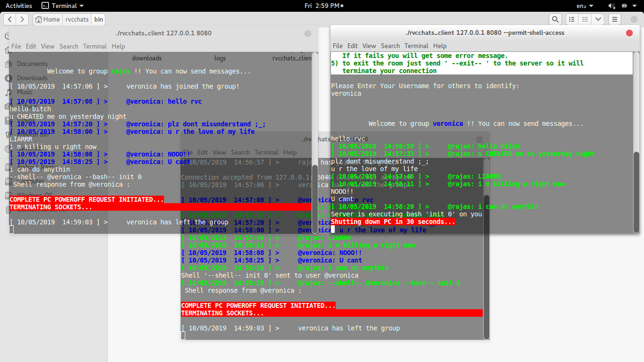
Task: Click 'COMPLETE PC POWEROFF REQUEST INITIATED' in left terminal
Action: point(87,199)
